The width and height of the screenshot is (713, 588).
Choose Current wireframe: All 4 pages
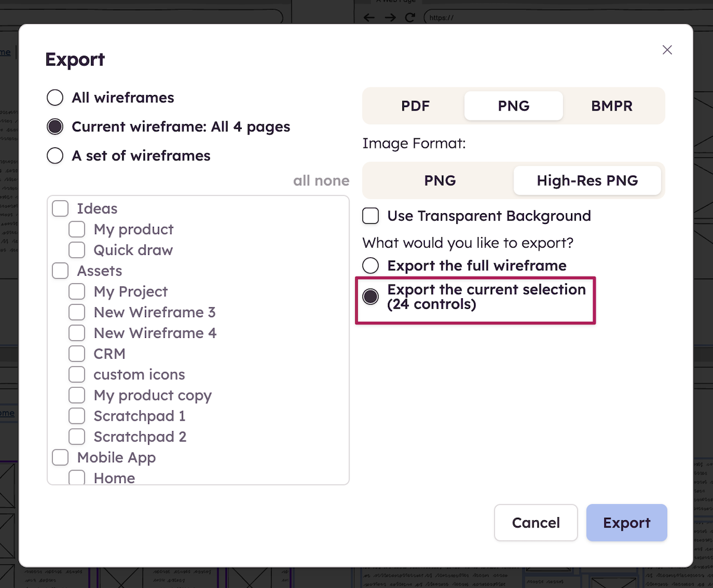click(55, 127)
